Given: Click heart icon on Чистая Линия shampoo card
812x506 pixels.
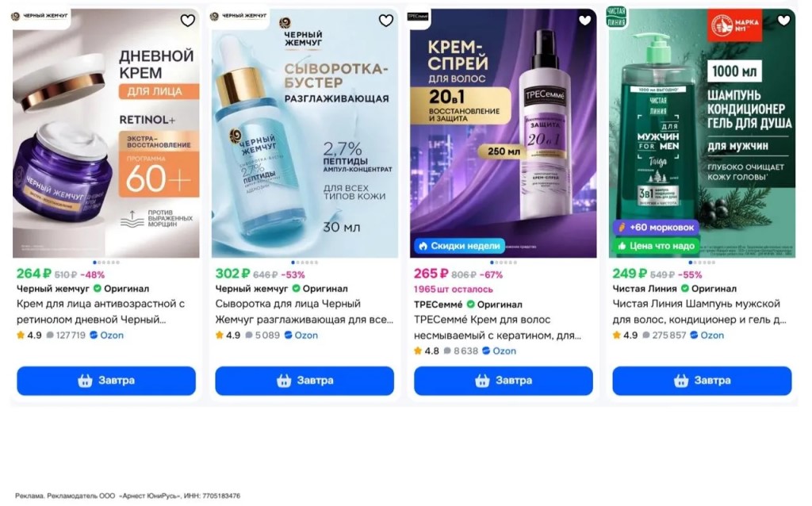Looking at the screenshot, I should pos(783,21).
